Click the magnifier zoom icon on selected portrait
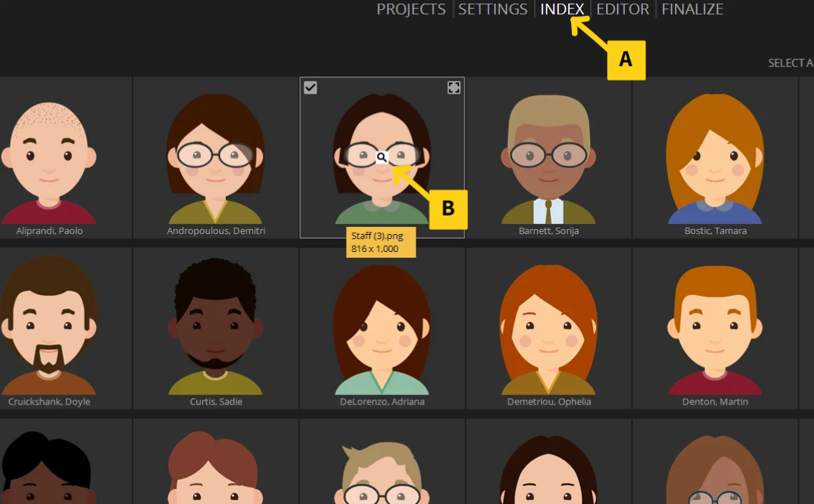814x504 pixels. pos(381,157)
